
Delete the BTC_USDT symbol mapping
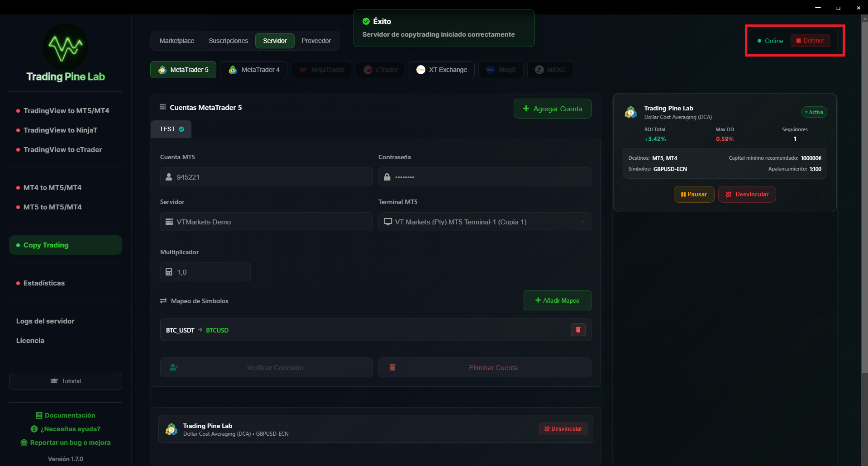coord(577,330)
